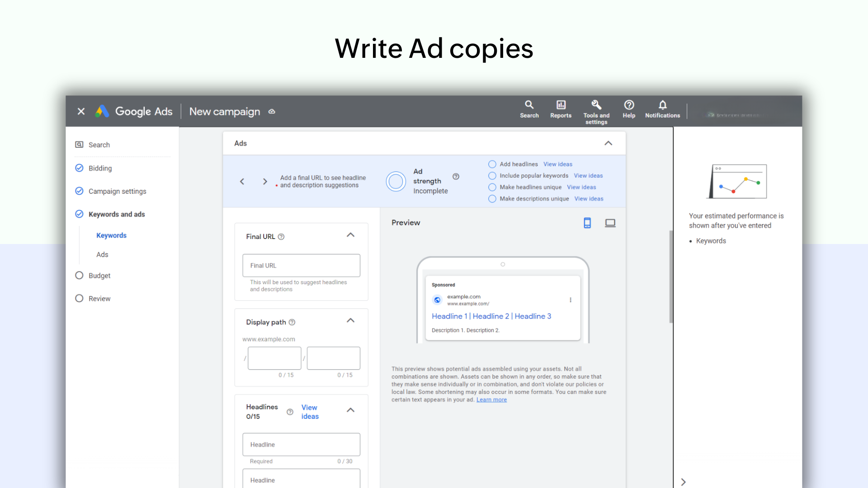
Task: Switch to the Ads subsection in sidebar
Action: click(102, 254)
